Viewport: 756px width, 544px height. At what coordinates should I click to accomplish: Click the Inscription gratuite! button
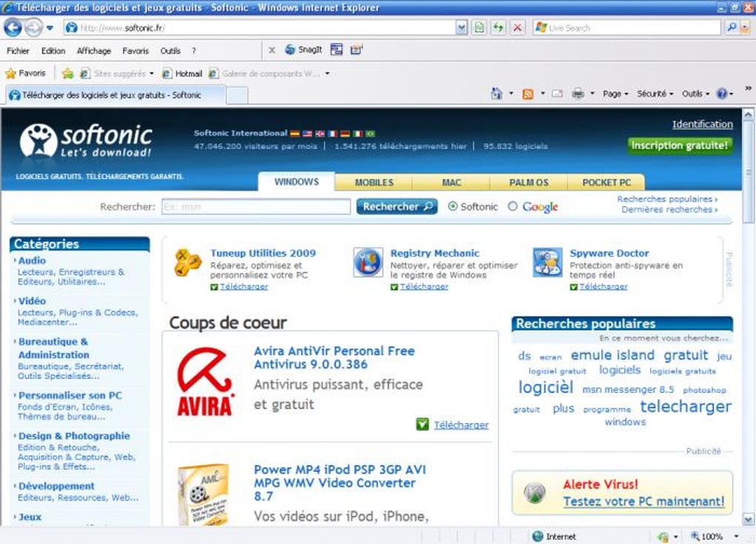pyautogui.click(x=680, y=146)
